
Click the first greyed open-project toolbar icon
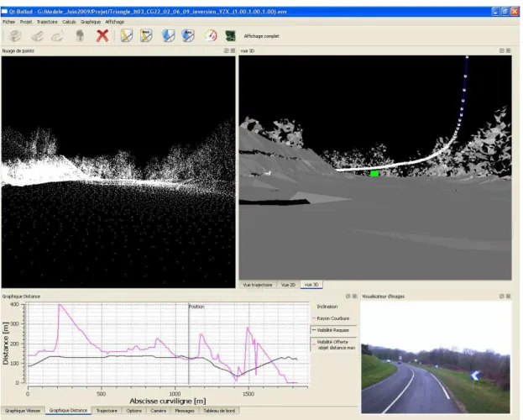click(x=14, y=36)
